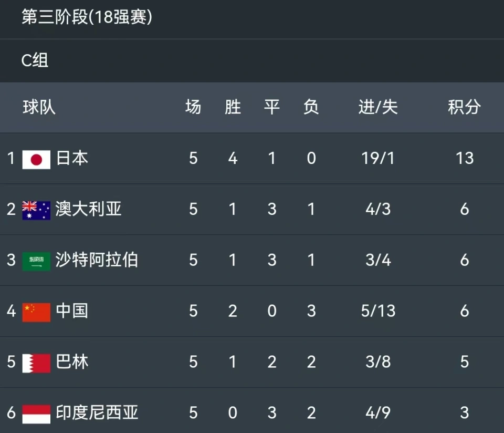
Task: Click Japan's 19/1 goals value
Action: [378, 158]
